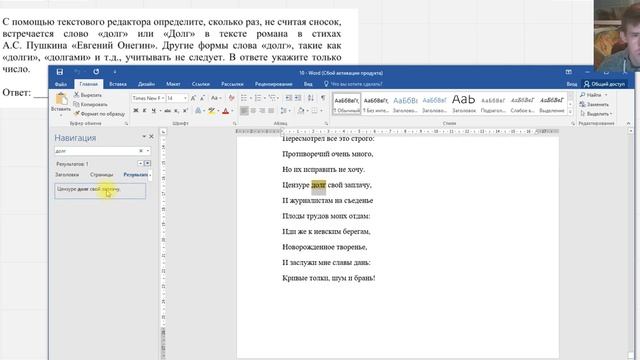Open search options dropdown in Navigation
The width and height of the screenshot is (640, 360).
(x=148, y=151)
